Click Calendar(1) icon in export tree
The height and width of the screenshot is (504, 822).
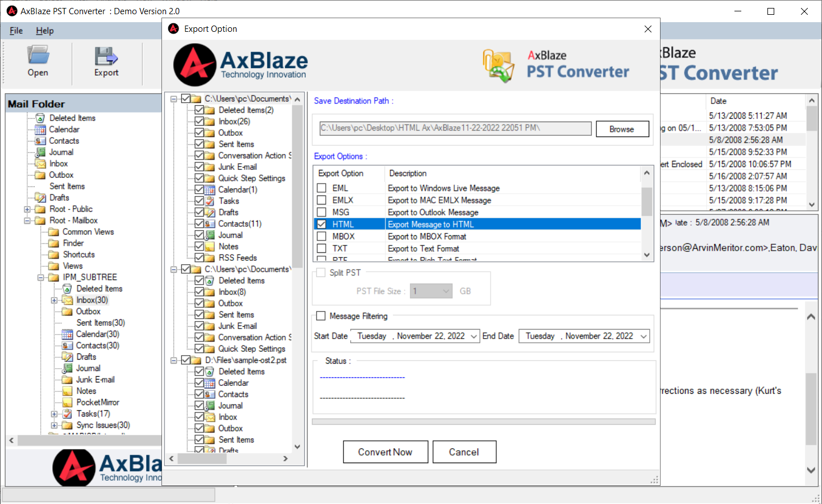[210, 190]
